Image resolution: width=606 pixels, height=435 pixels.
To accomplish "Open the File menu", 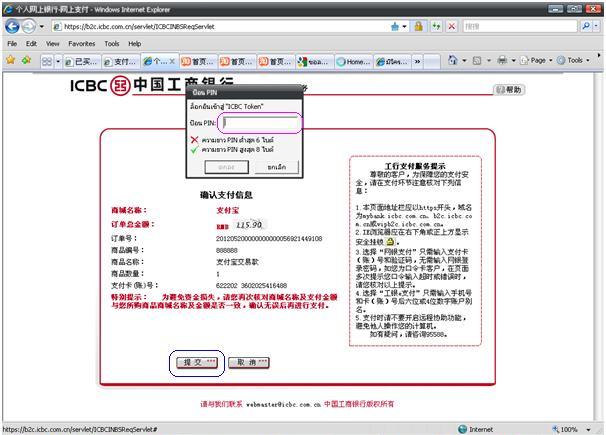I will click(12, 44).
